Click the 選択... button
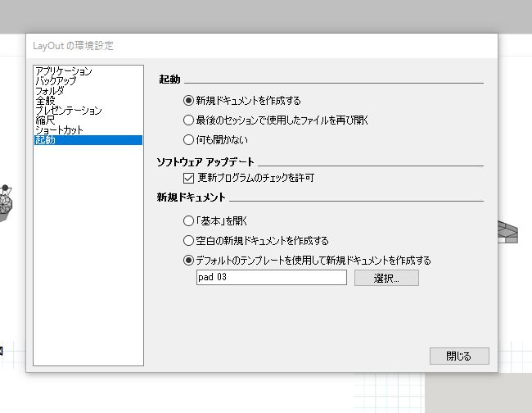 click(x=386, y=278)
